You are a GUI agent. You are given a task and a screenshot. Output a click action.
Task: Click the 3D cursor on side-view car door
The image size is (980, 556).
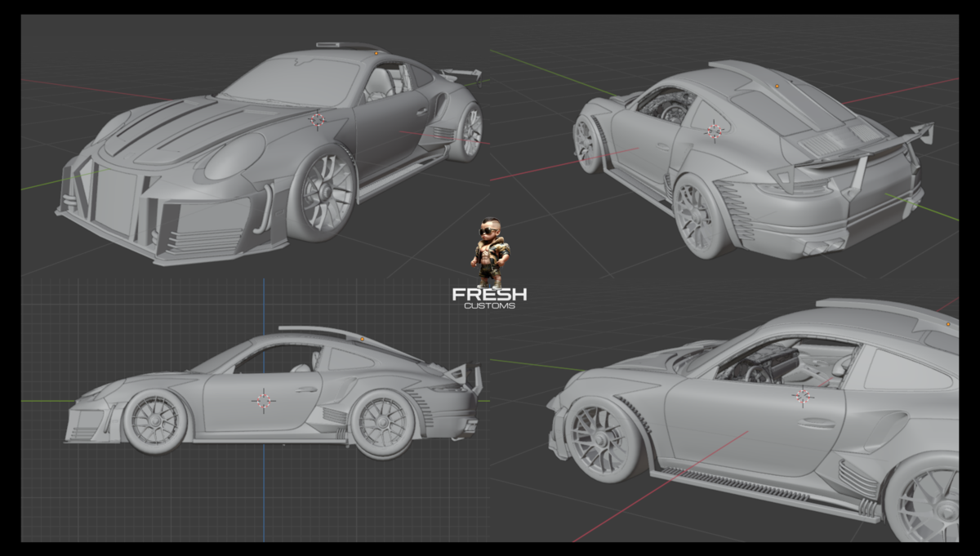point(263,400)
